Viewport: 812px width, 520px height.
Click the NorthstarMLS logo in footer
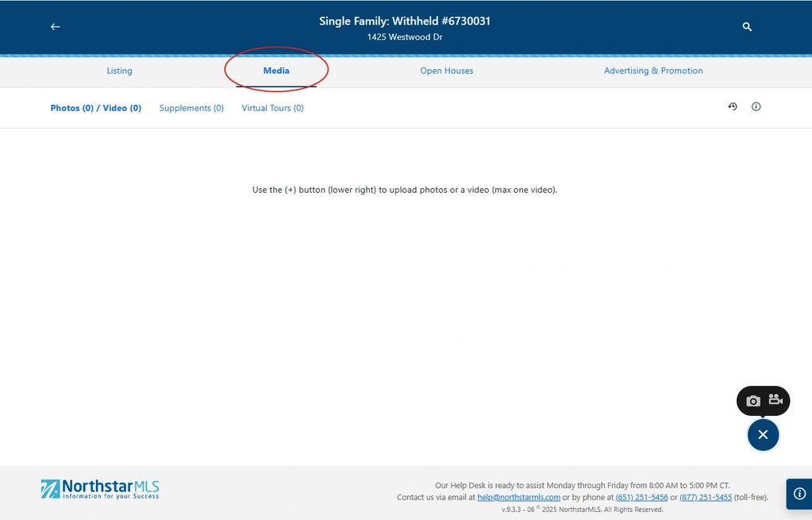point(100,488)
